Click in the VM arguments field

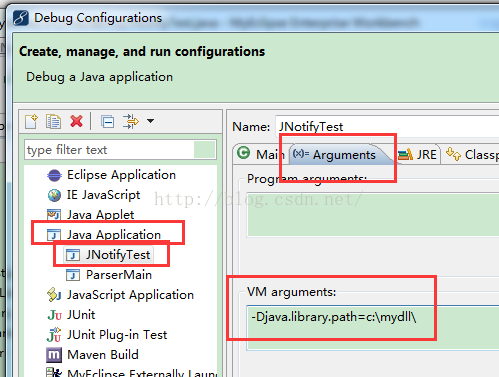click(x=373, y=327)
